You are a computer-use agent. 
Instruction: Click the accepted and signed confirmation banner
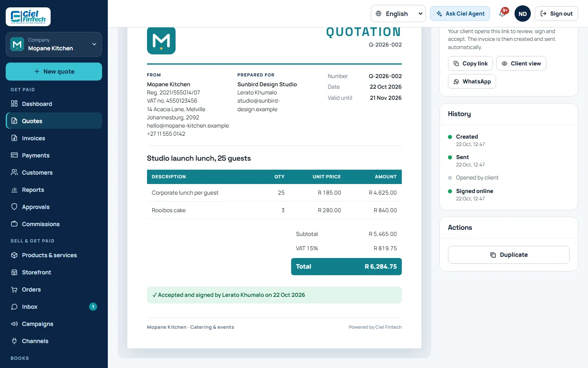(x=274, y=295)
